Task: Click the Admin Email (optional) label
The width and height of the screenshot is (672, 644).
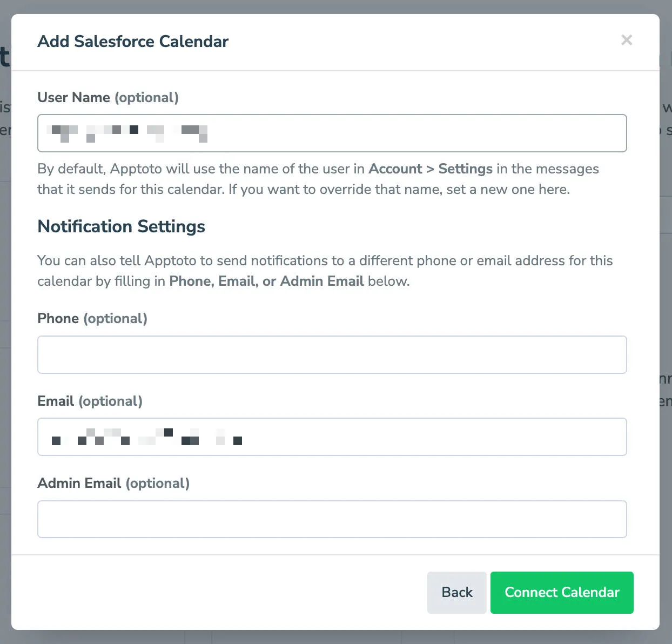Action: click(x=113, y=483)
